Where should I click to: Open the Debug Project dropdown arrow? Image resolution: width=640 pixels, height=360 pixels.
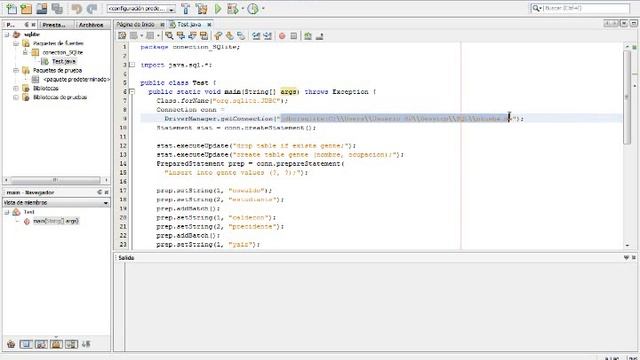pyautogui.click(x=242, y=9)
